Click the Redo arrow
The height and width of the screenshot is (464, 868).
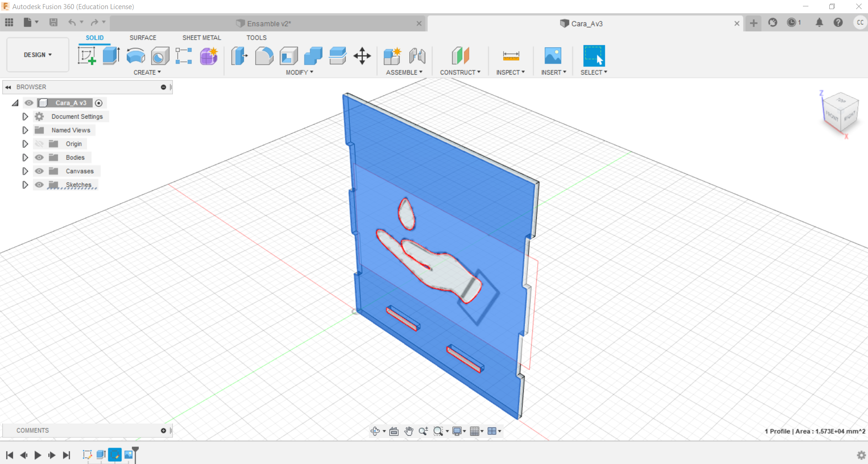(x=94, y=22)
